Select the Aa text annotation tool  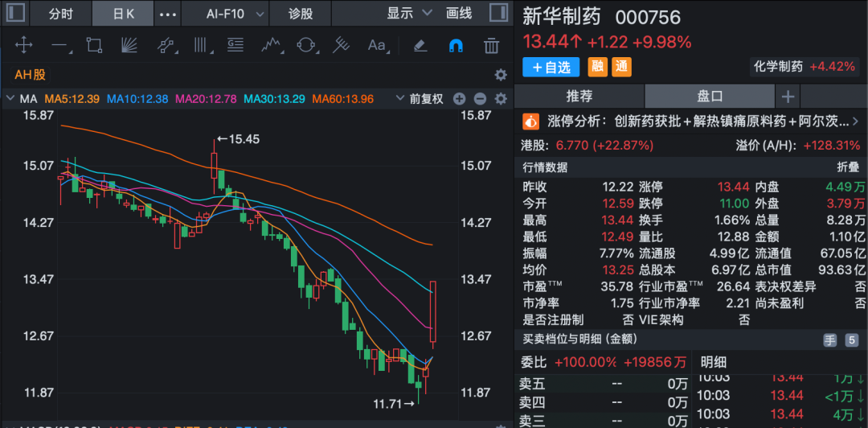pos(378,45)
